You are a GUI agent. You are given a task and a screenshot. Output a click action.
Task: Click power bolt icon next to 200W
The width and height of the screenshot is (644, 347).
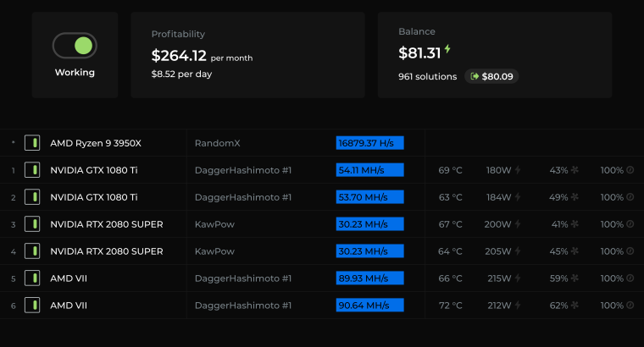pos(518,224)
